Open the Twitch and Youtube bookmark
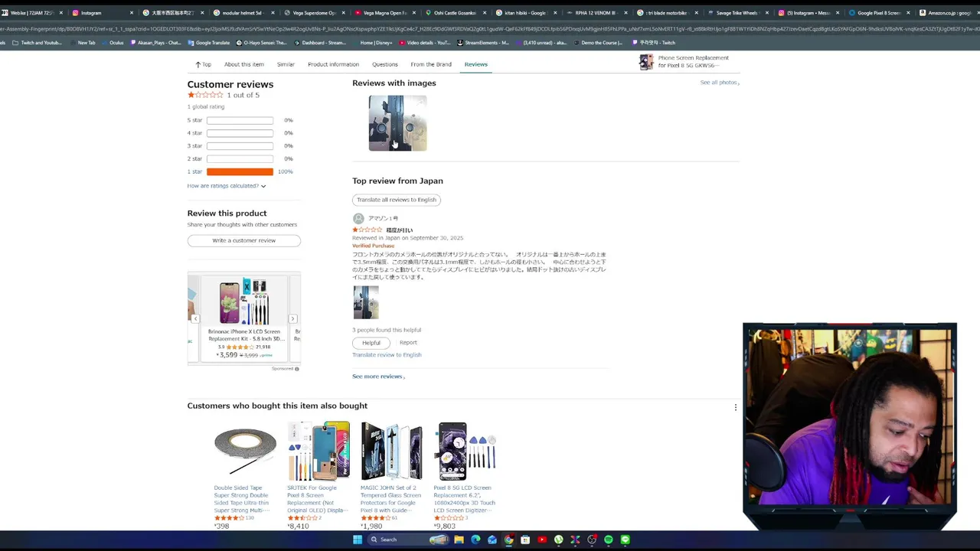 point(37,43)
